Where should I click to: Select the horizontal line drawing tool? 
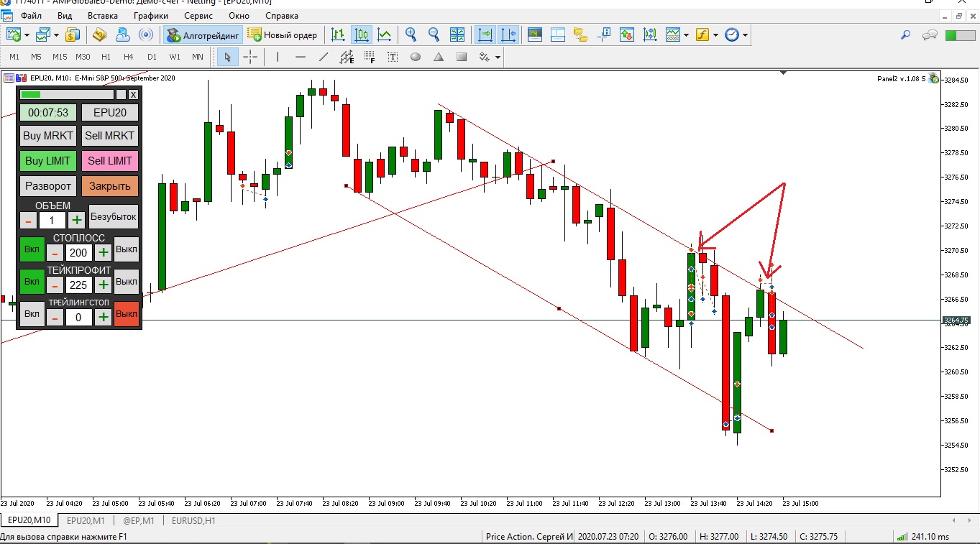301,57
